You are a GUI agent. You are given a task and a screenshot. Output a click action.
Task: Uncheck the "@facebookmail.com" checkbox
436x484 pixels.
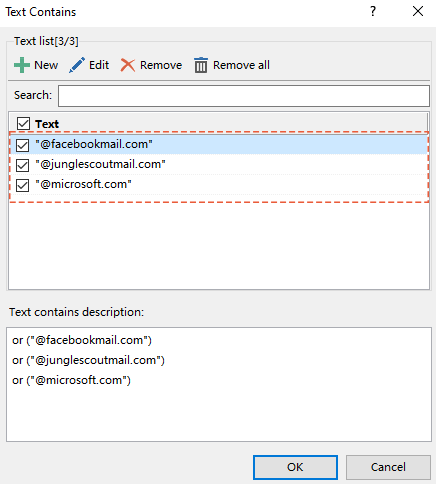pos(22,145)
